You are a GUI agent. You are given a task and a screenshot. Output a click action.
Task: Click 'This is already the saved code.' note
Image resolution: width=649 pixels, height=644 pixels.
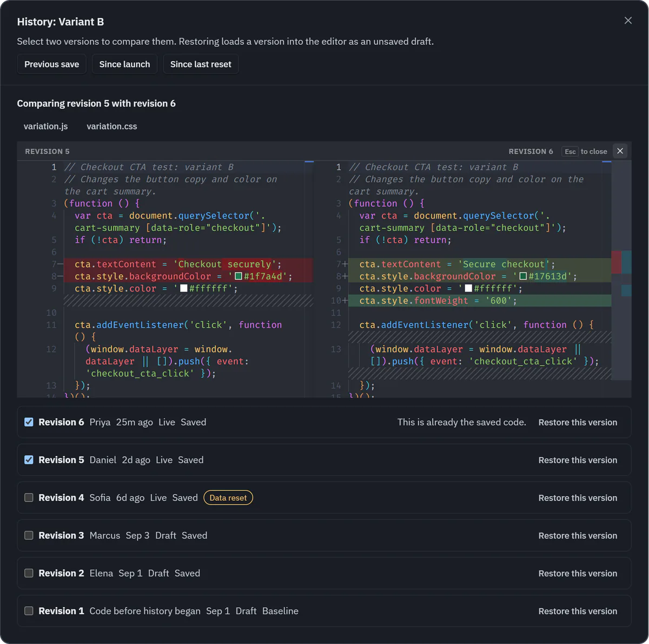tap(461, 422)
